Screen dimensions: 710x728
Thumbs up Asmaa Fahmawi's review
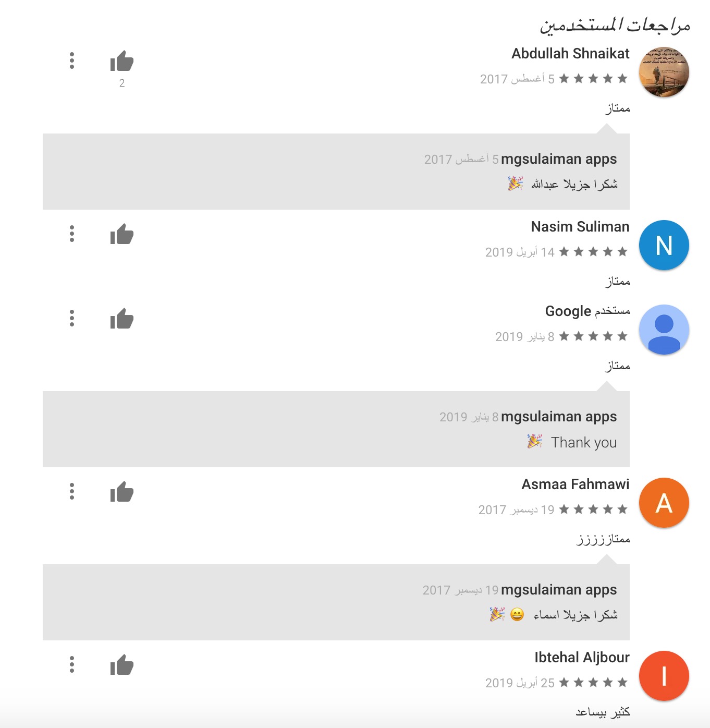122,492
